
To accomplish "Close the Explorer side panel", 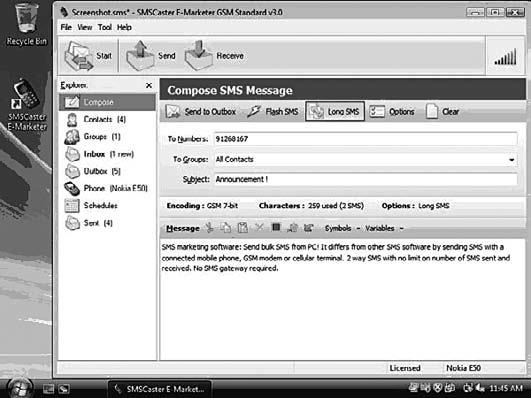I will pos(149,85).
